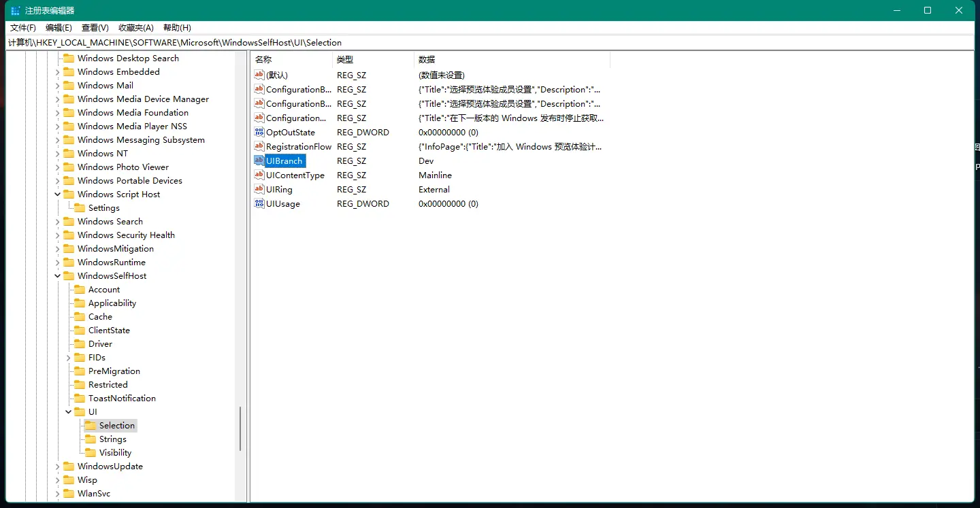The image size is (980, 508).
Task: Expand the WlanSvc key
Action: click(57, 494)
